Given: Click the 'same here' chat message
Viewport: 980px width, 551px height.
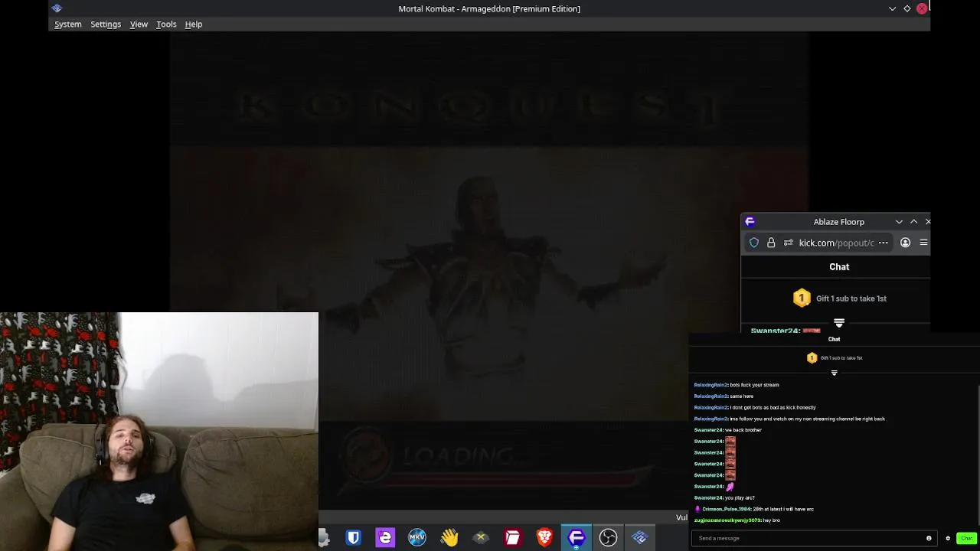Looking at the screenshot, I should (x=742, y=396).
